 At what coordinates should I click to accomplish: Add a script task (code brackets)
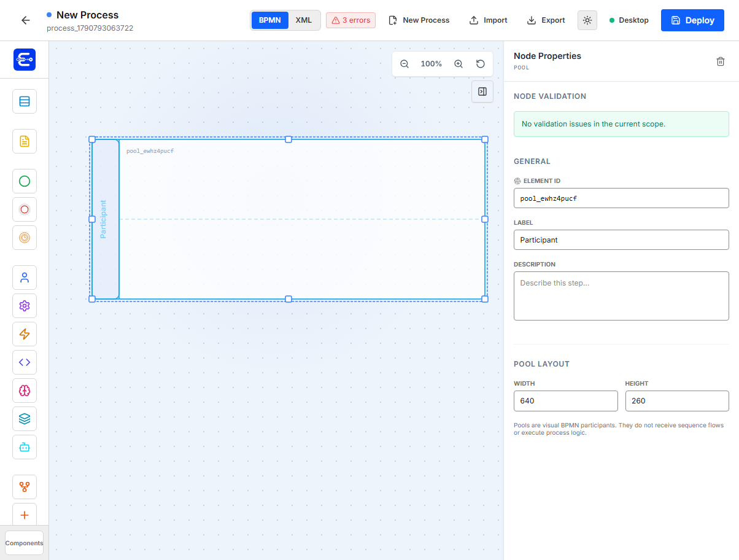[25, 362]
